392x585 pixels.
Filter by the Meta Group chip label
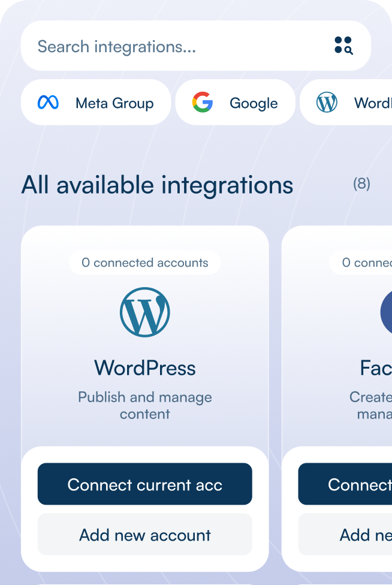[114, 103]
